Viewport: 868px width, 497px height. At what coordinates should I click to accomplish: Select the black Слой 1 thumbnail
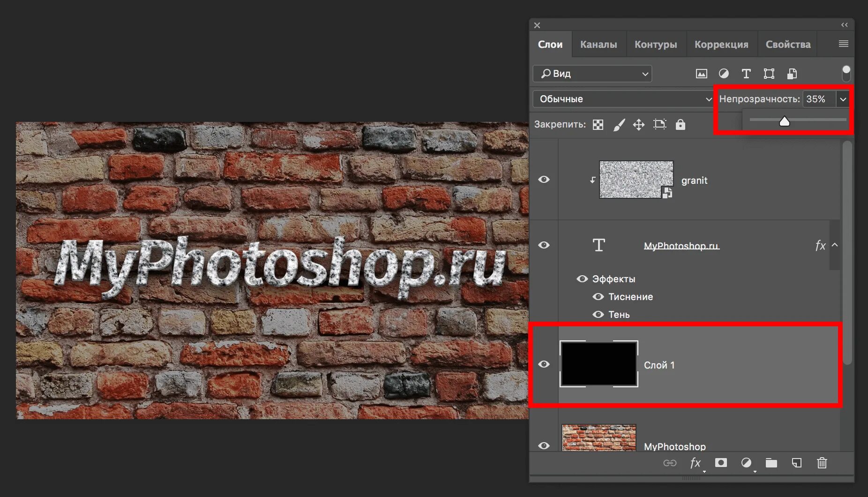point(599,364)
